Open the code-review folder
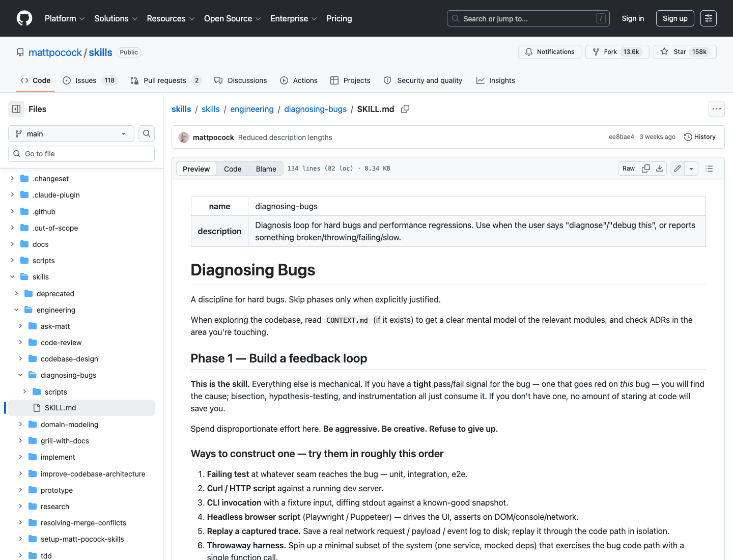 [x=61, y=343]
